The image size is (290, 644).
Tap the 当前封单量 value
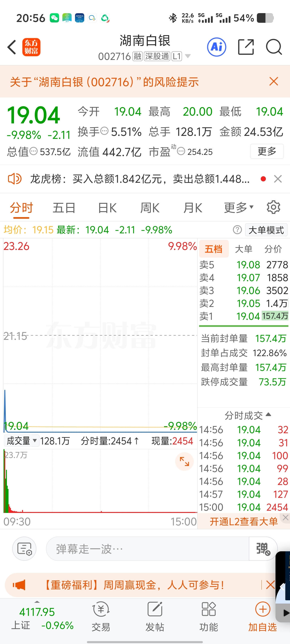pyautogui.click(x=271, y=339)
